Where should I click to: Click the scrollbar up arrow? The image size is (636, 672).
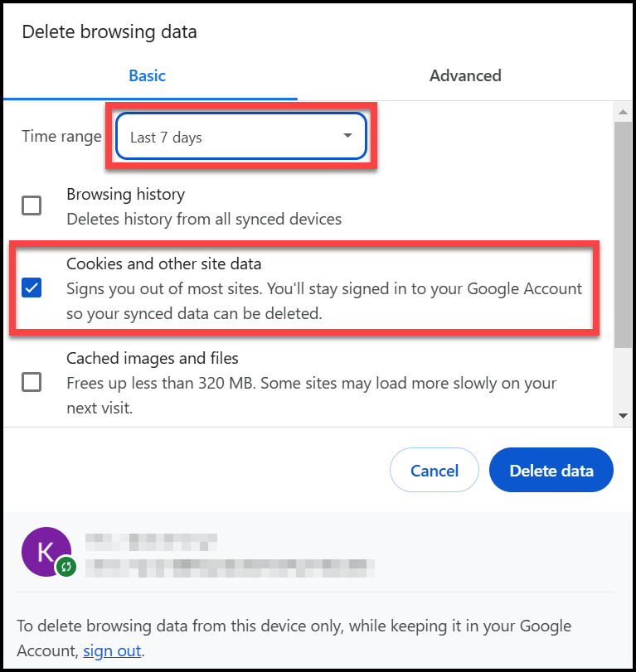622,111
